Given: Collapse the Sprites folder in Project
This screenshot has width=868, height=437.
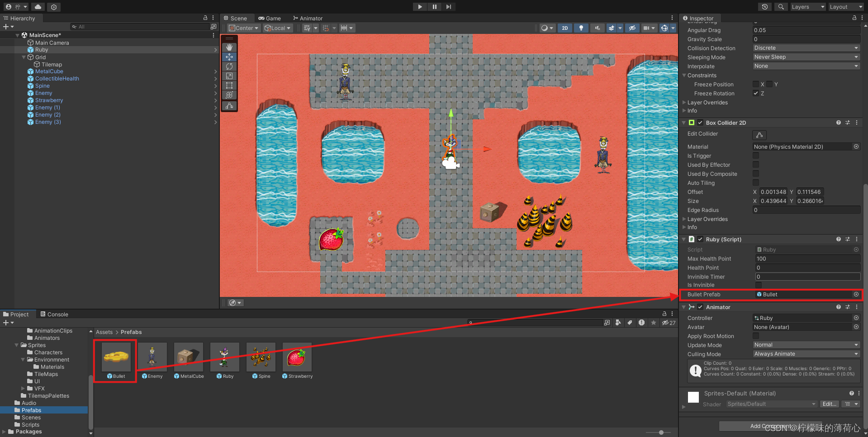Looking at the screenshot, I should [x=17, y=345].
